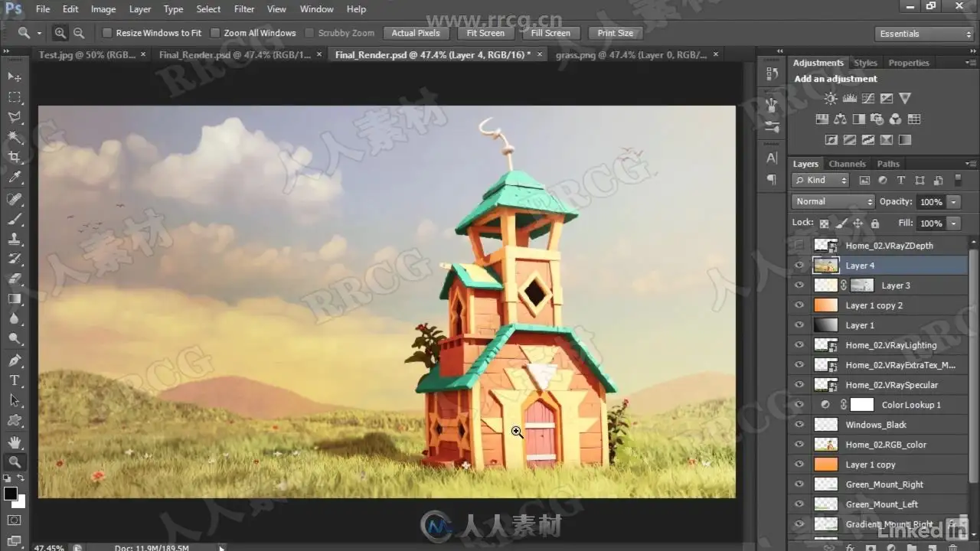Switch to the grass.png document tab

coord(631,54)
